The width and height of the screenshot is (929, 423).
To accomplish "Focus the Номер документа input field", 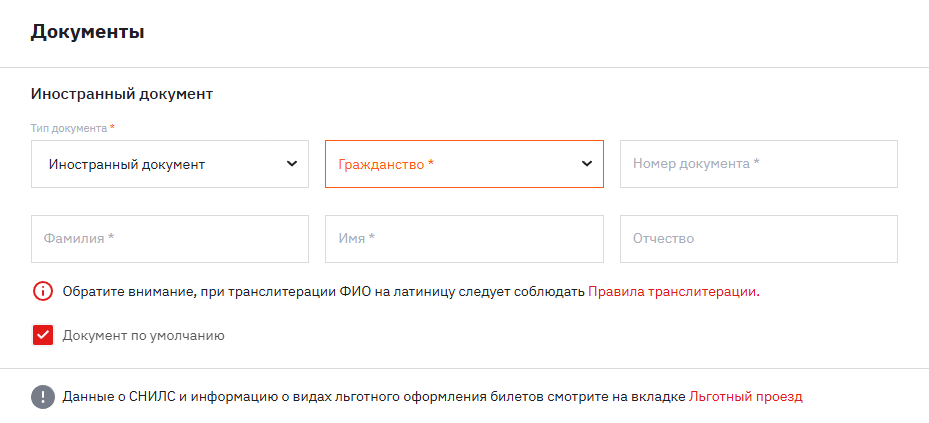I will pyautogui.click(x=758, y=164).
